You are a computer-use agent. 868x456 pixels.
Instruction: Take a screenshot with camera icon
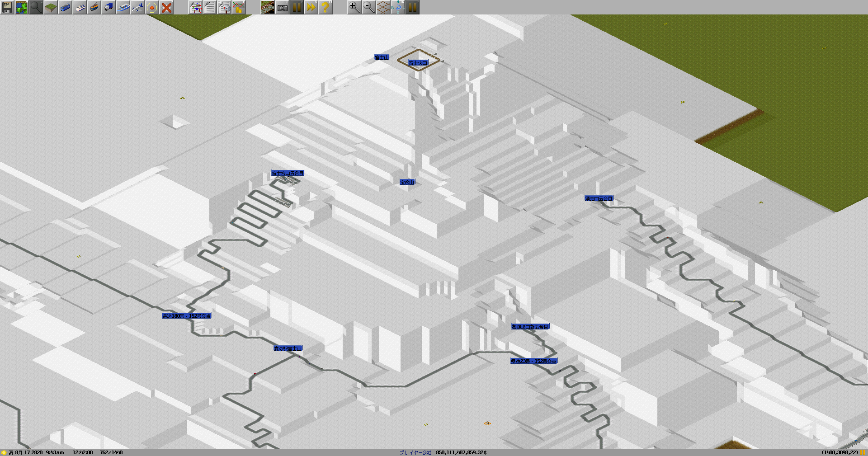[x=282, y=7]
